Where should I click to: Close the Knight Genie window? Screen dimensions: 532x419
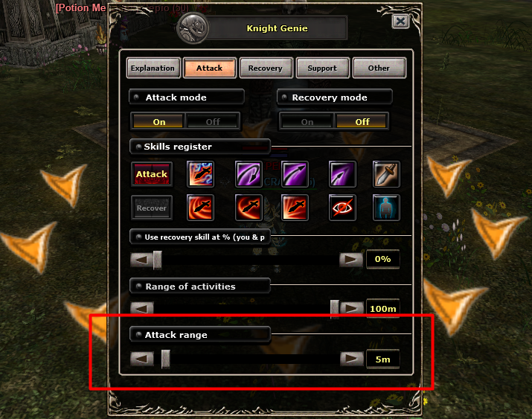(x=400, y=22)
